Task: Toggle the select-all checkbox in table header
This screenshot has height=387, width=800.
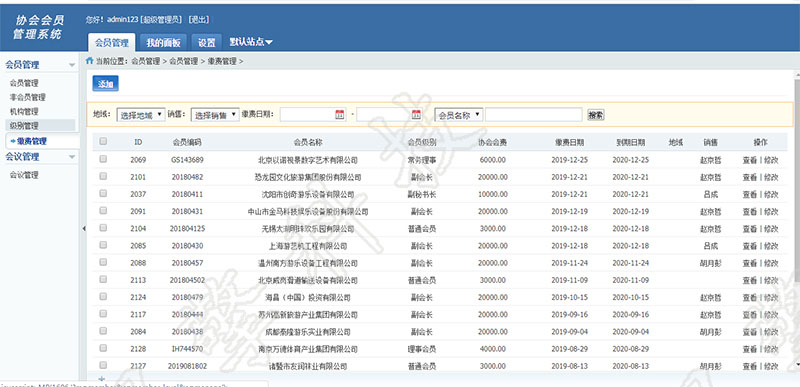Action: coord(103,142)
